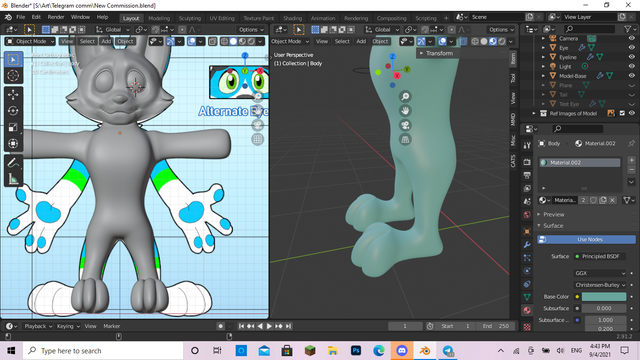Switch to the UV Editing workspace tab
Viewport: 640px width, 360px height.
pyautogui.click(x=222, y=18)
